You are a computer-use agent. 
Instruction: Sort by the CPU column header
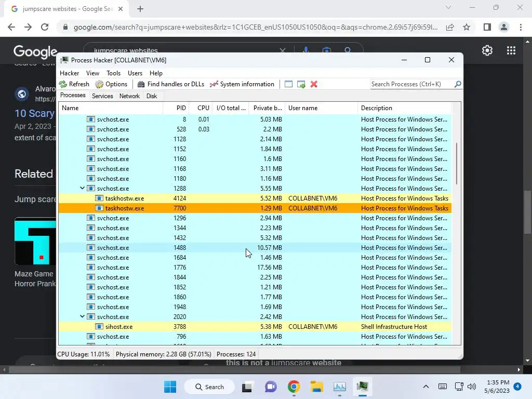201,108
